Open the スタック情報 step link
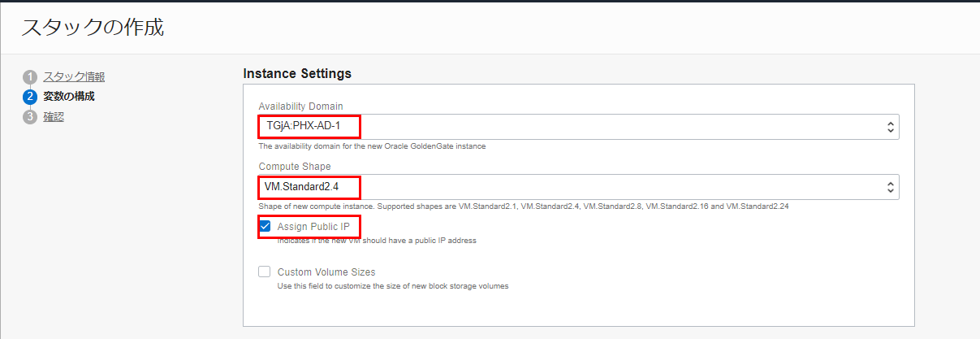The height and width of the screenshot is (339, 980). (x=74, y=77)
